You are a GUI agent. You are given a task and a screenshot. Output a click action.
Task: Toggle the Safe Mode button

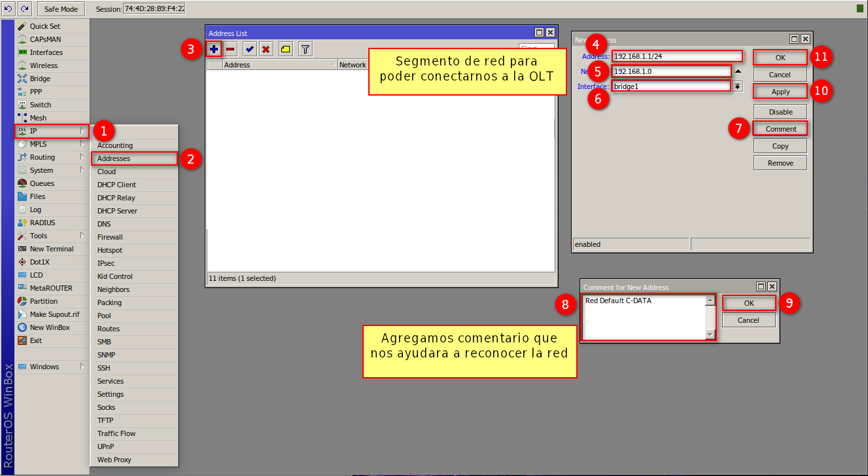pyautogui.click(x=61, y=9)
